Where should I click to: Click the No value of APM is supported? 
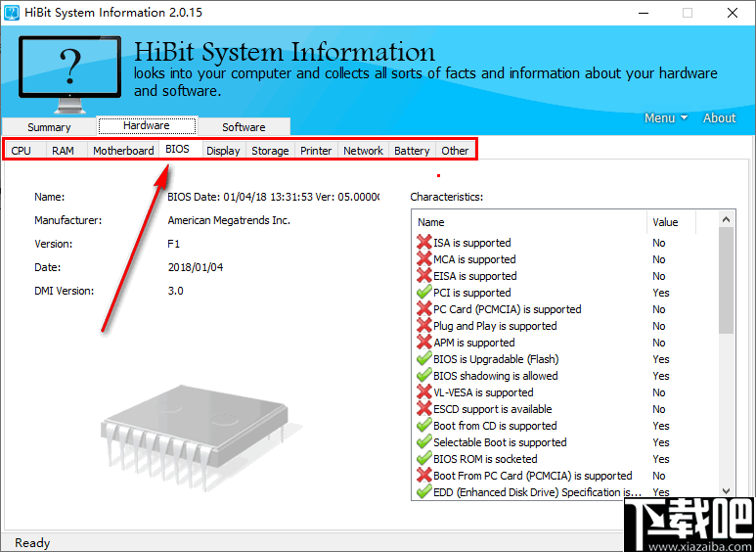pos(658,343)
